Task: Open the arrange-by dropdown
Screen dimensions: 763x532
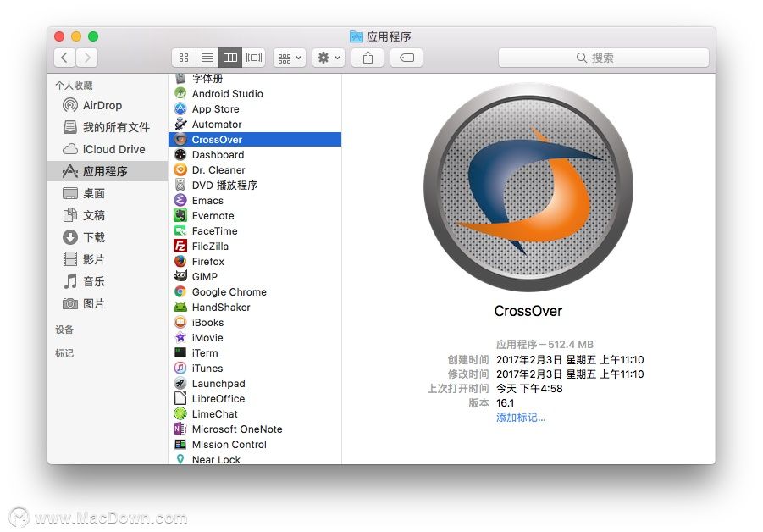Action: (290, 58)
